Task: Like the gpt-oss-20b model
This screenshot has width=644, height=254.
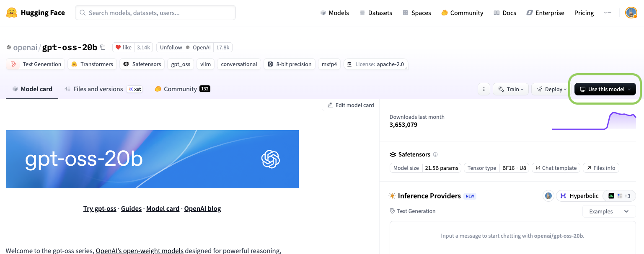Action: 124,47
